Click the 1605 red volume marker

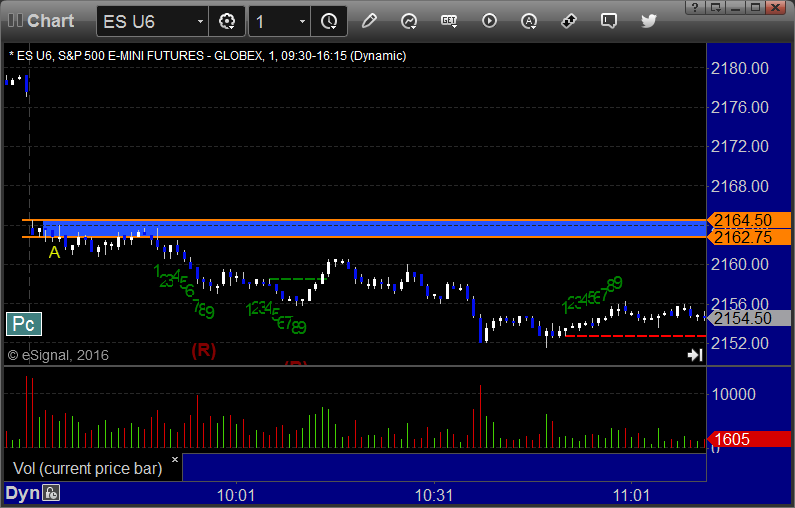coord(749,439)
